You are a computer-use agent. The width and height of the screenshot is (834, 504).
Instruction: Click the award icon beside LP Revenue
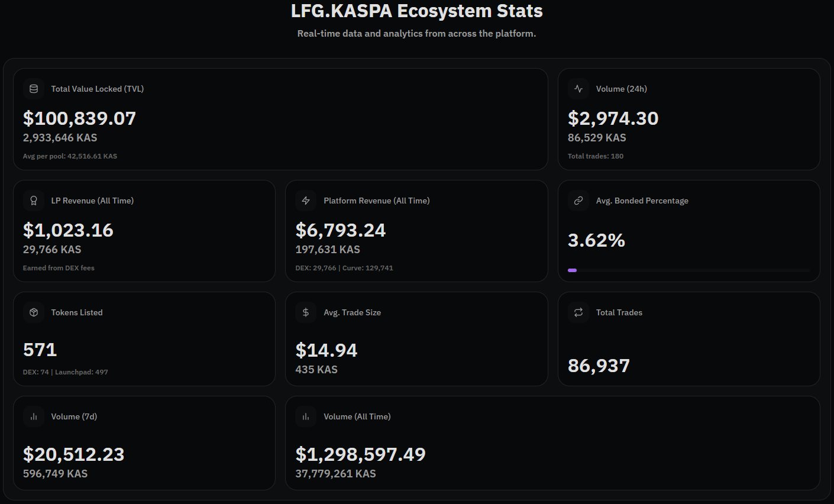click(x=34, y=201)
